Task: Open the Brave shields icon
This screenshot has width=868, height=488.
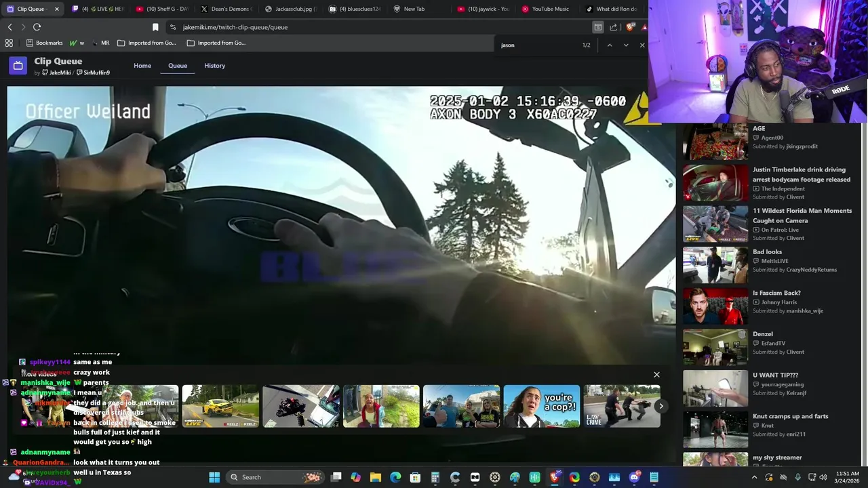Action: [630, 27]
